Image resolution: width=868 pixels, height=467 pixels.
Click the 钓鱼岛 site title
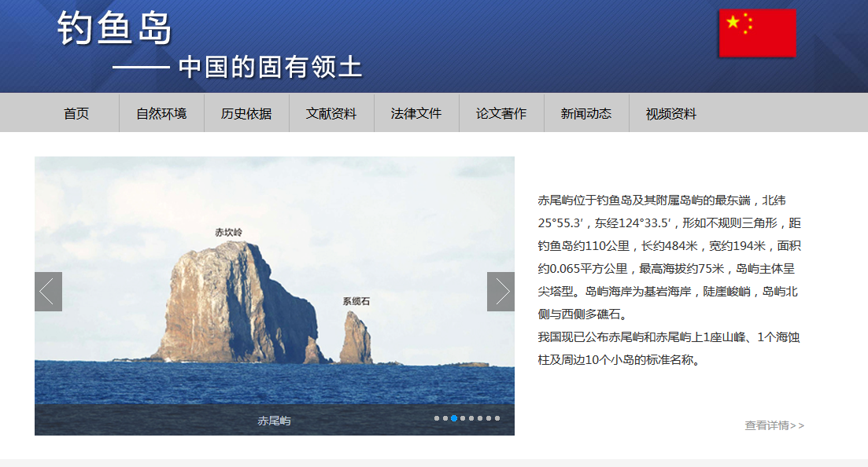[x=115, y=29]
